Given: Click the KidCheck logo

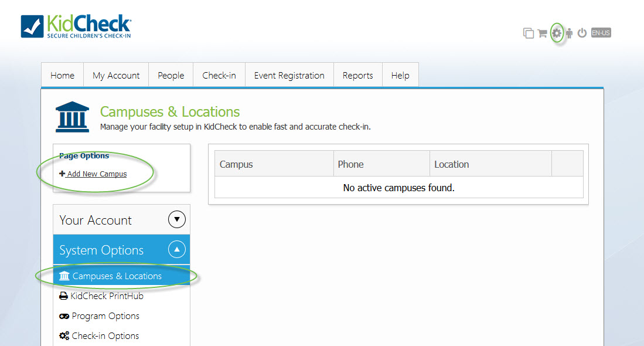Looking at the screenshot, I should point(76,26).
